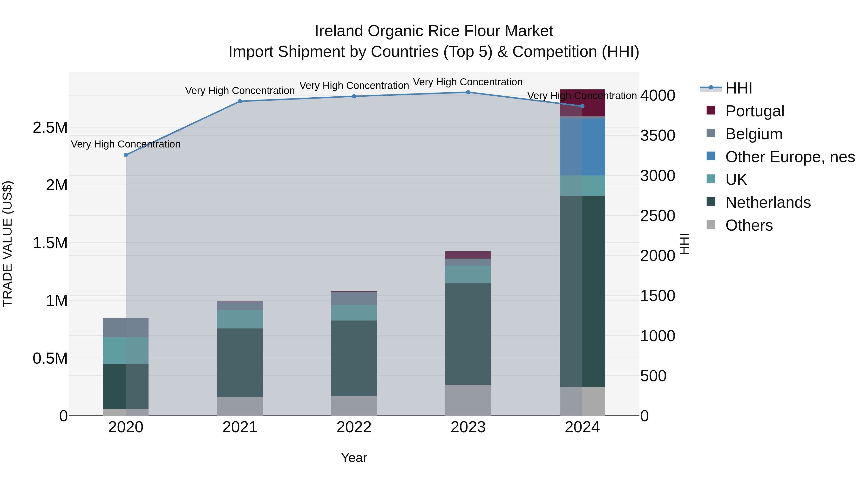Click 'Very High Concentration' annotation above 2020
The width and height of the screenshot is (868, 488).
click(x=126, y=144)
